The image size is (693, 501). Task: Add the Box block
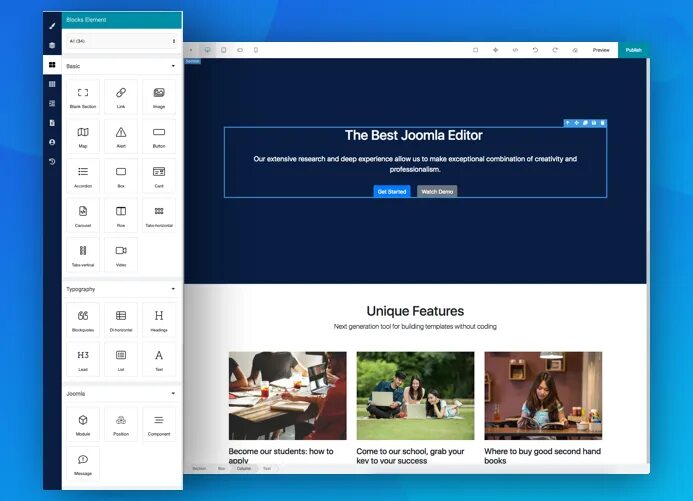pos(121,176)
